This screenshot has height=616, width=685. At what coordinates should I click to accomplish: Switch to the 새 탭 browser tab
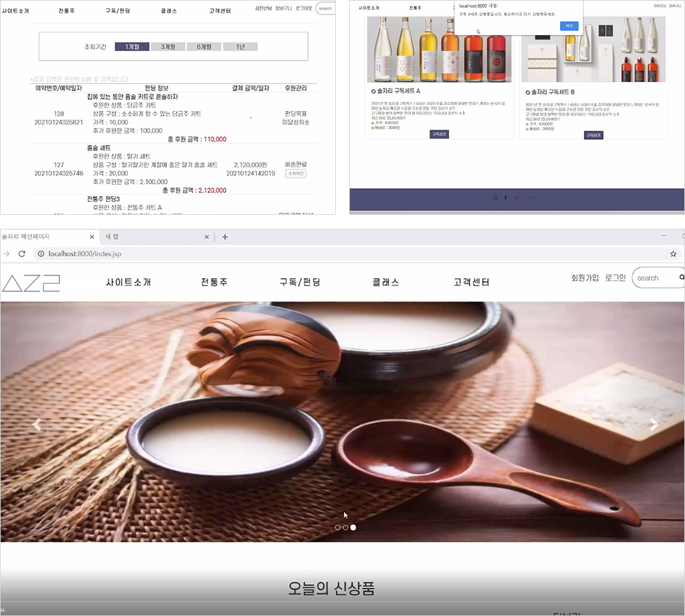tap(153, 237)
